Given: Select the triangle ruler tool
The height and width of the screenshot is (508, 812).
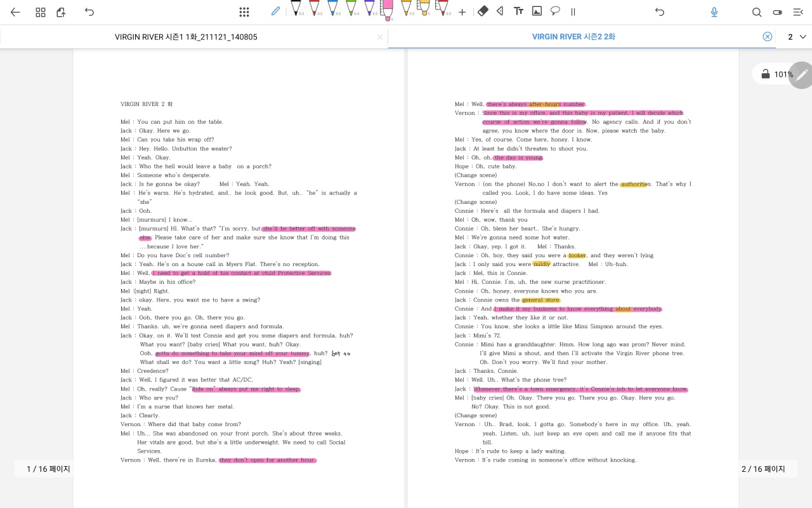Looking at the screenshot, I should pyautogui.click(x=500, y=11).
